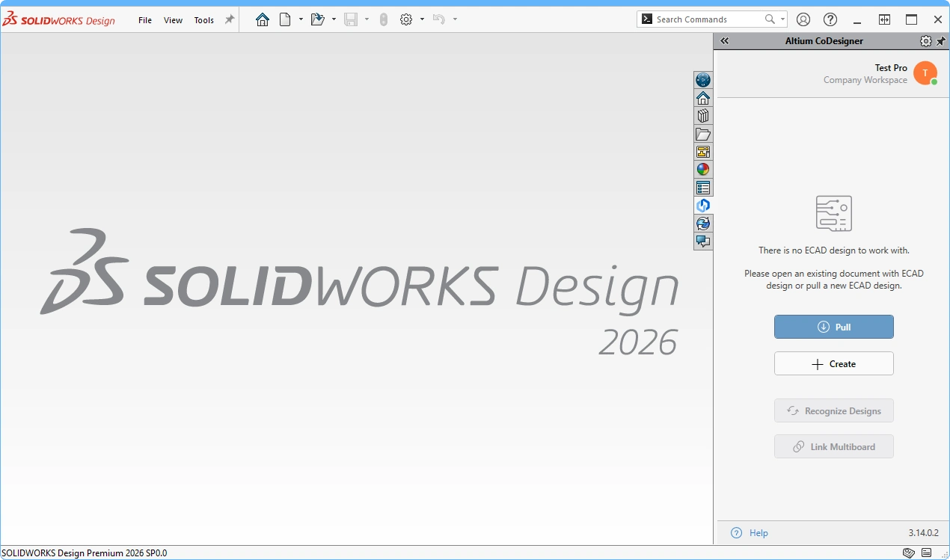Open the Appearances and Scenes panel

coord(703,169)
